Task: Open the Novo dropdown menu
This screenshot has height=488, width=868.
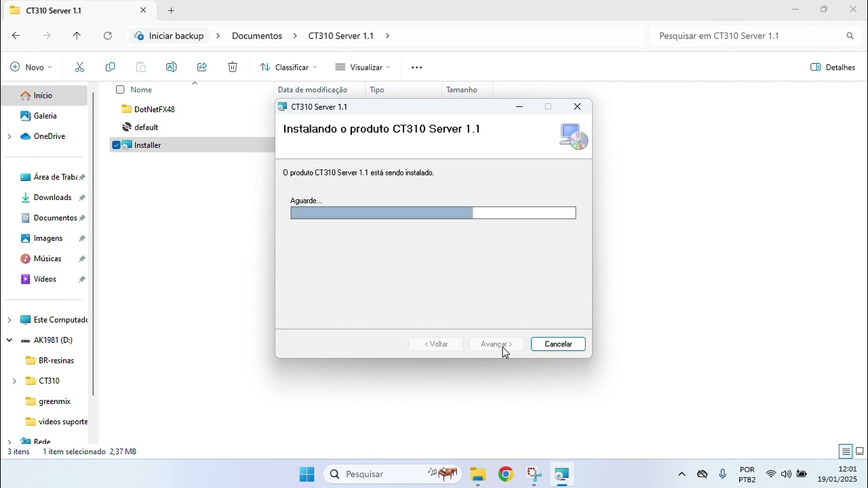Action: click(x=31, y=67)
